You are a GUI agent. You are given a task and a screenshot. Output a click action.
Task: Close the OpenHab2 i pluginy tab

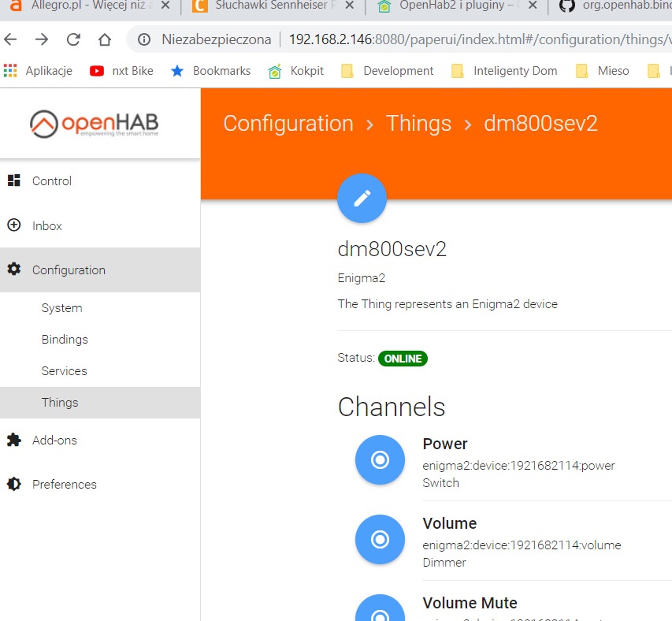pos(533,6)
